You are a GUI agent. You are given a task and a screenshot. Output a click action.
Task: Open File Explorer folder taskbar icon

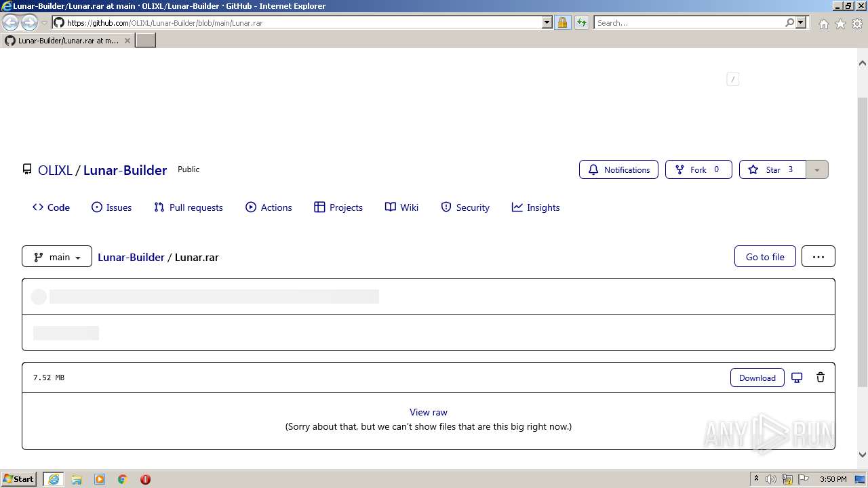pos(77,479)
